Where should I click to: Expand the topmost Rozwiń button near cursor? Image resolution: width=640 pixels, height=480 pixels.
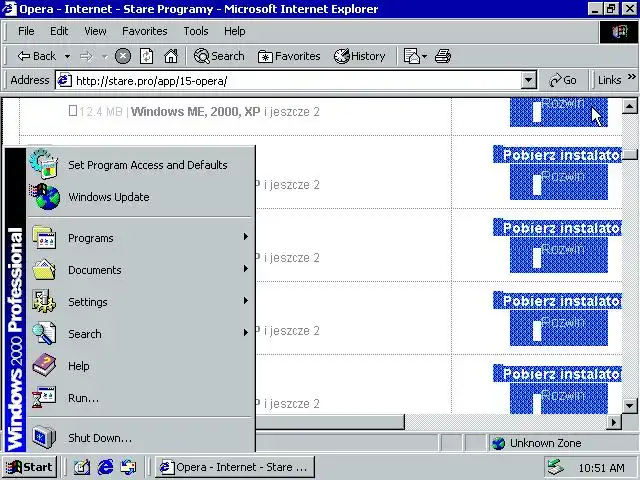point(559,111)
